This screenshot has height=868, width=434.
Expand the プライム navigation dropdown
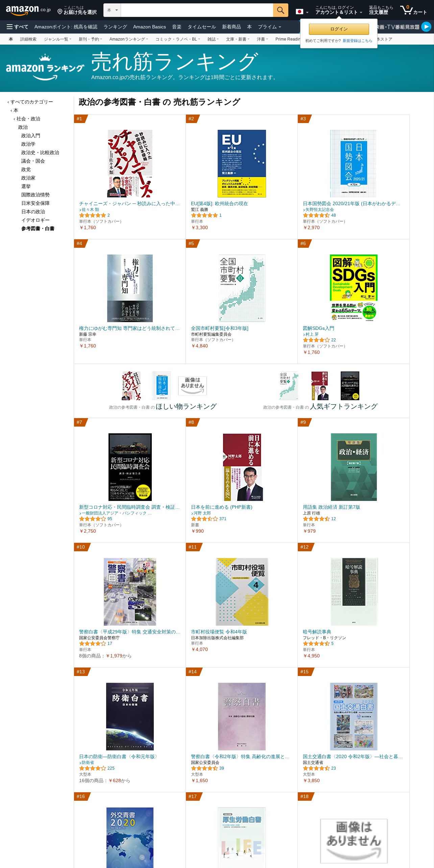coord(269,27)
